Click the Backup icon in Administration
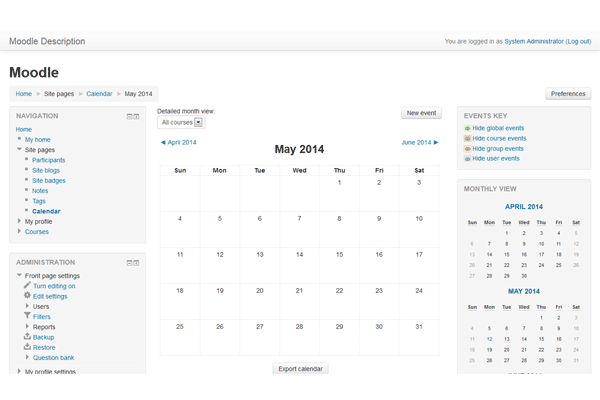The width and height of the screenshot is (600, 400). pos(27,337)
